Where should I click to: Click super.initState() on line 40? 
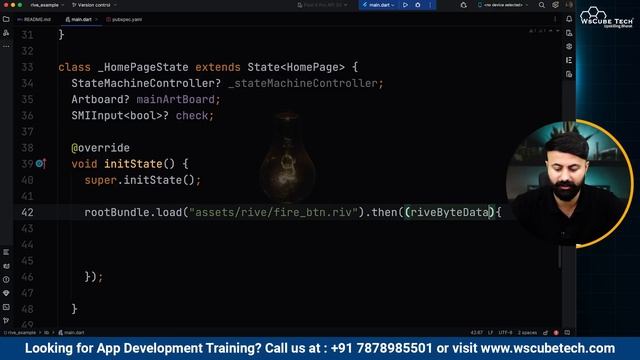pyautogui.click(x=140, y=180)
